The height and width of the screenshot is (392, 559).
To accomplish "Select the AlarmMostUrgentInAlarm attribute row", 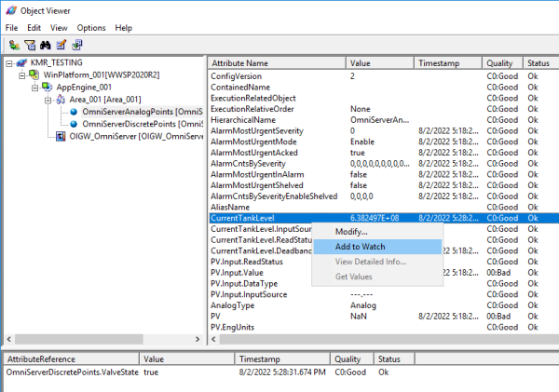I will pyautogui.click(x=384, y=174).
